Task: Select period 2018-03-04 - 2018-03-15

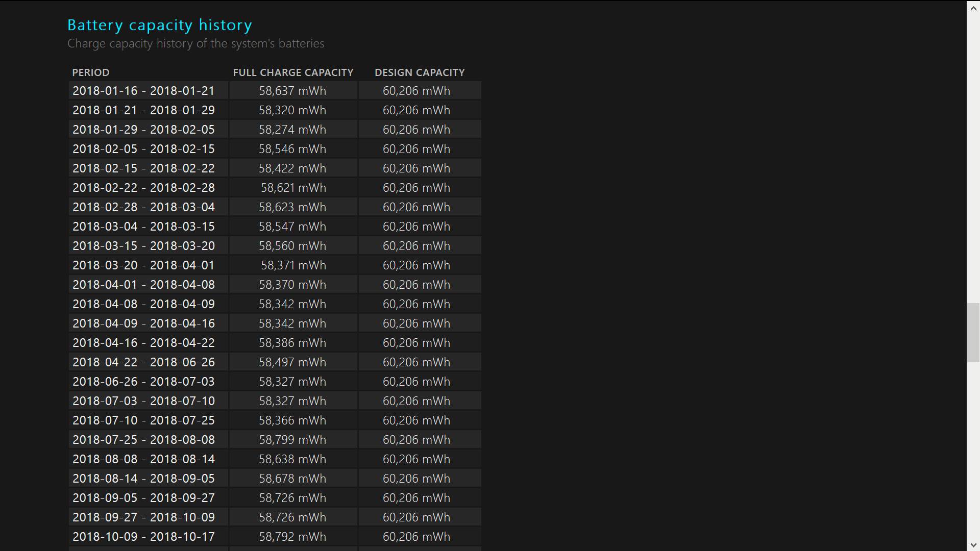Action: click(x=143, y=227)
